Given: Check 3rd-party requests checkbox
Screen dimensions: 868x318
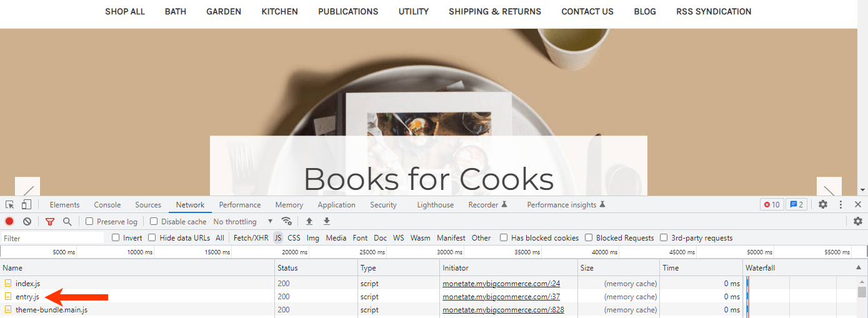Looking at the screenshot, I should click(x=664, y=237).
